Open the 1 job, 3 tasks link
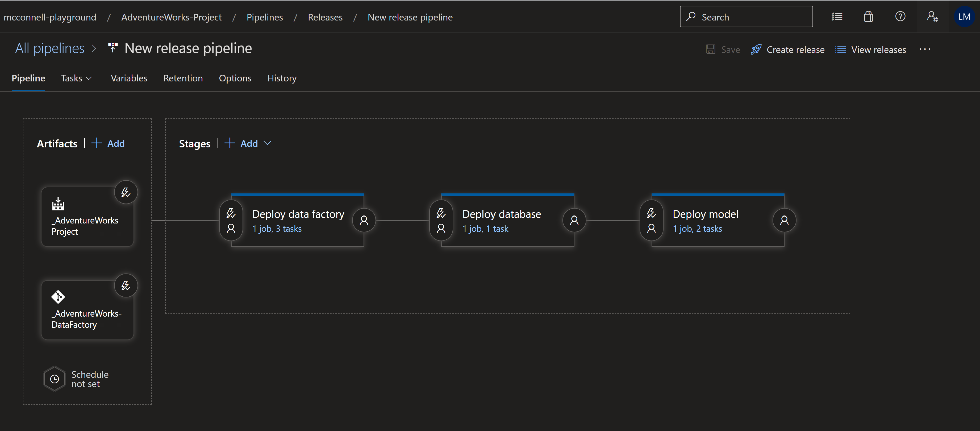Screen dimensions: 980x431 [277, 229]
